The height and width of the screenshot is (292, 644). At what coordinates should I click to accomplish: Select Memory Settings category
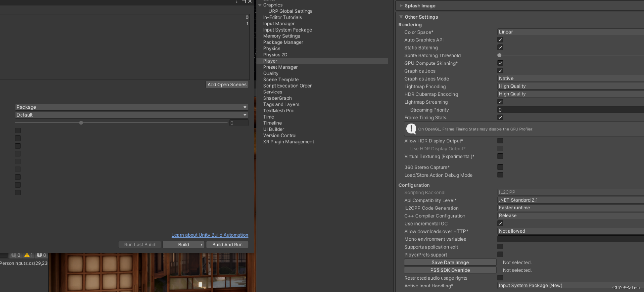point(281,36)
